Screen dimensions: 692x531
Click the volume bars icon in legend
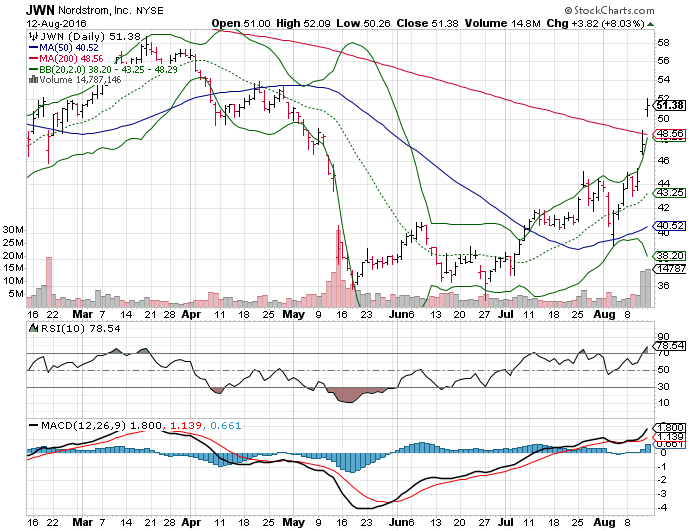pyautogui.click(x=33, y=79)
